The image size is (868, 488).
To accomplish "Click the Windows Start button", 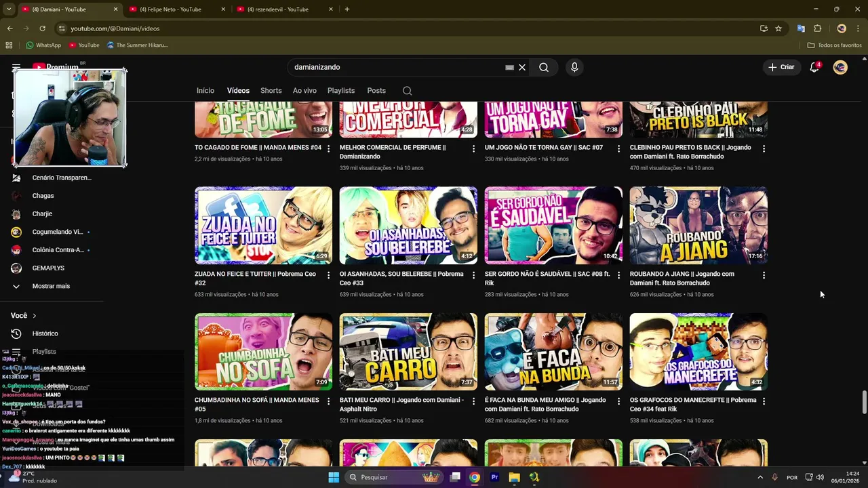I will coord(334,477).
